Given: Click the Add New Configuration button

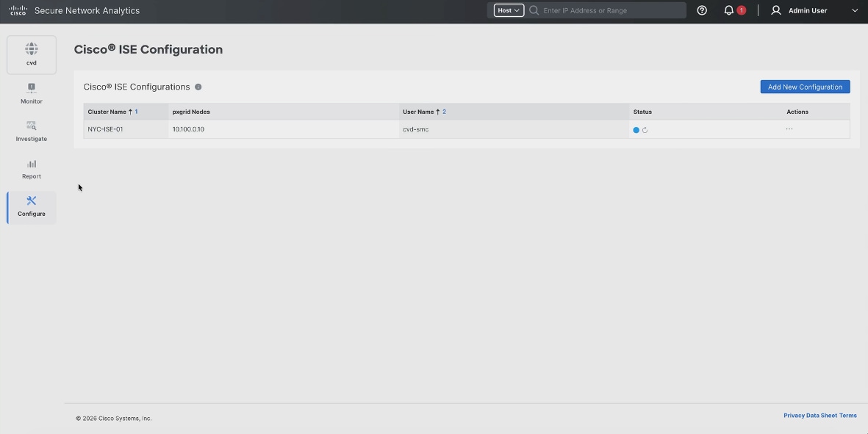Looking at the screenshot, I should (x=805, y=87).
